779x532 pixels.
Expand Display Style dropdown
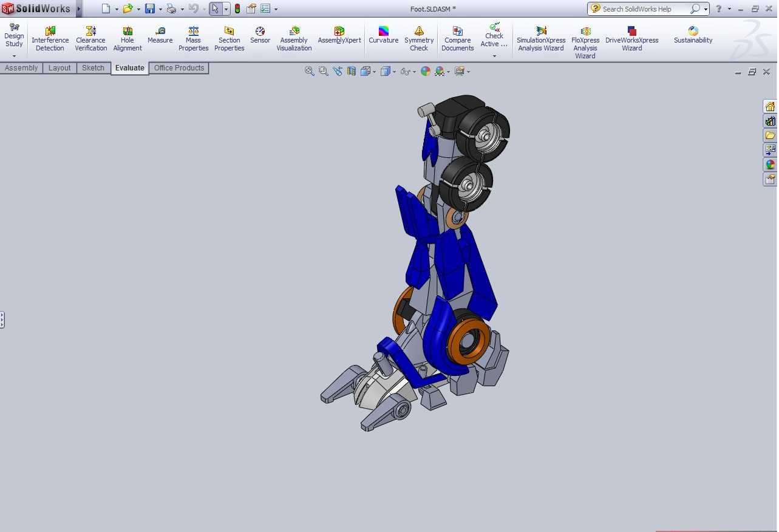coord(394,72)
